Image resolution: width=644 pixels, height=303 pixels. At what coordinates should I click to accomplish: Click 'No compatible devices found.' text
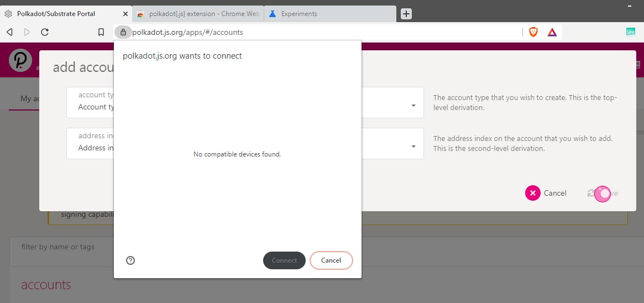tap(237, 155)
